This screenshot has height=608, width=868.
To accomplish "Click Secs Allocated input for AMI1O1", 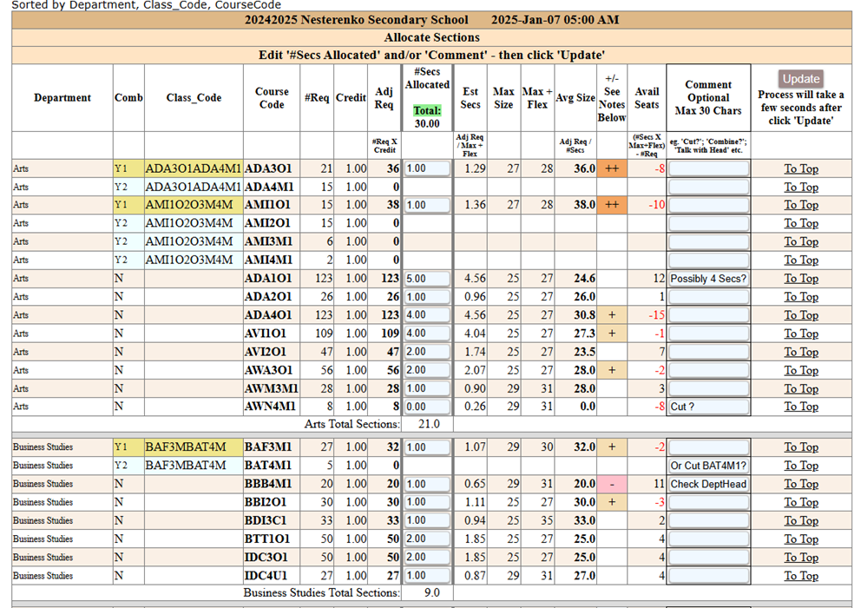I will (x=427, y=205).
